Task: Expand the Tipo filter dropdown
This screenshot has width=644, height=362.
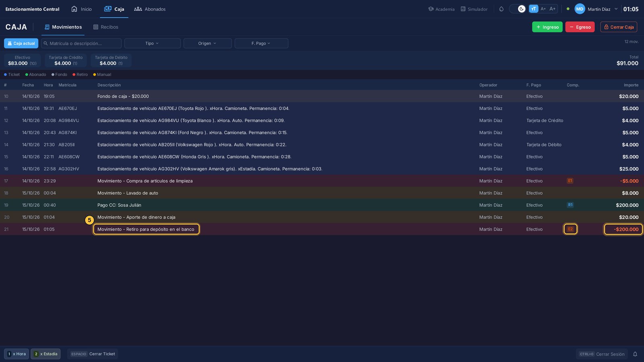Action: pos(152,43)
